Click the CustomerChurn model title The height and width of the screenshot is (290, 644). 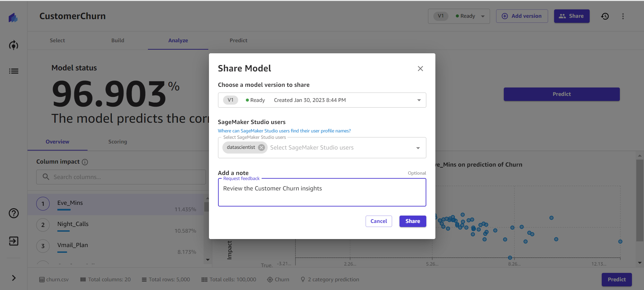(x=72, y=16)
